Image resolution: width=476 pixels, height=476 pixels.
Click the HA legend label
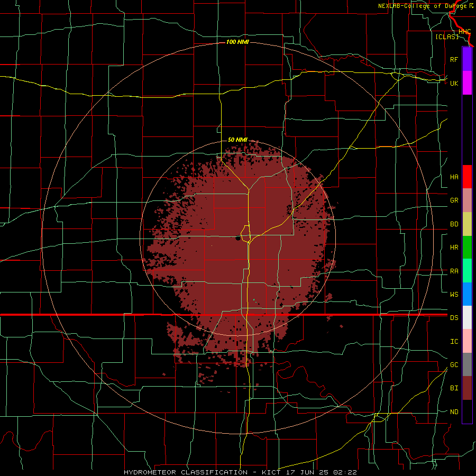point(454,177)
